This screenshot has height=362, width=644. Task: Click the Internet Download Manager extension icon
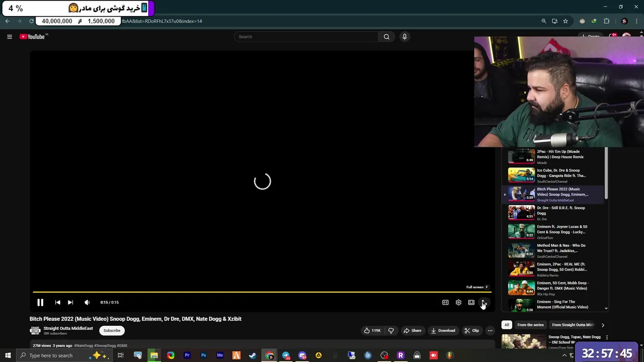[x=594, y=21]
